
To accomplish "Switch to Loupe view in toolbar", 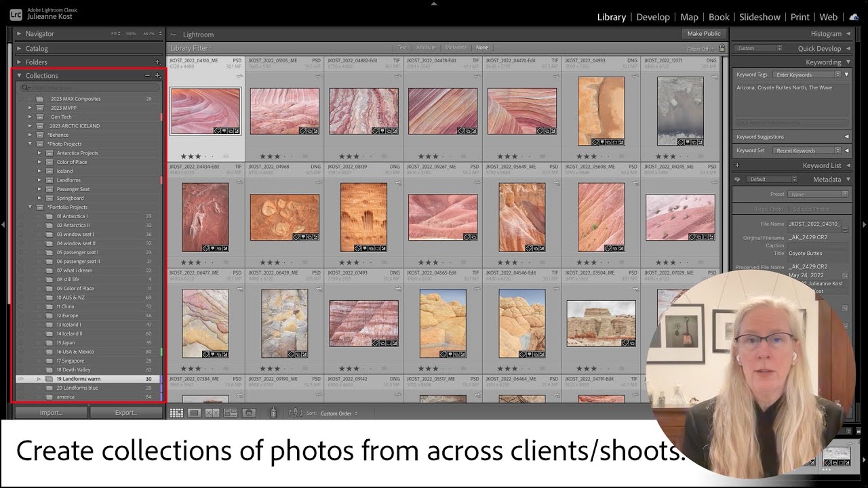I will (x=194, y=413).
